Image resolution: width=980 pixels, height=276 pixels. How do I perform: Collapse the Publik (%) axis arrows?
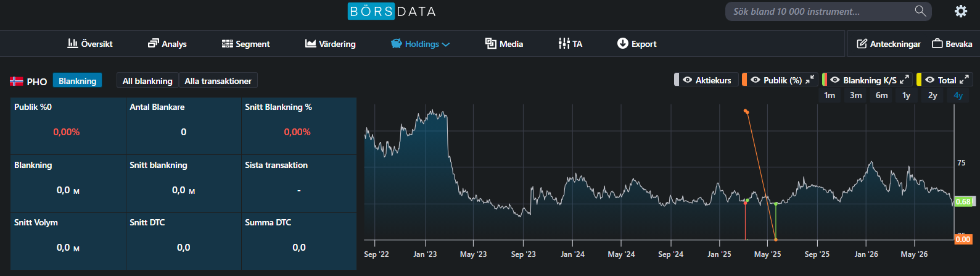(x=810, y=79)
